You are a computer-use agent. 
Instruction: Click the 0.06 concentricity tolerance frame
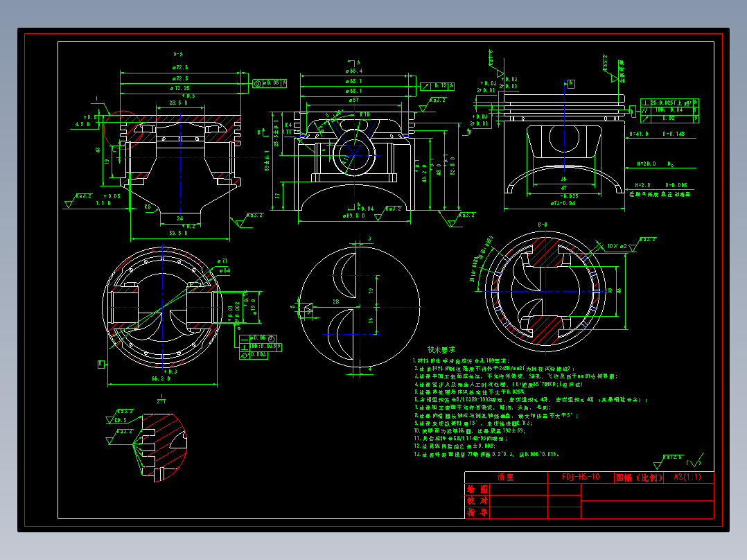pos(270,83)
